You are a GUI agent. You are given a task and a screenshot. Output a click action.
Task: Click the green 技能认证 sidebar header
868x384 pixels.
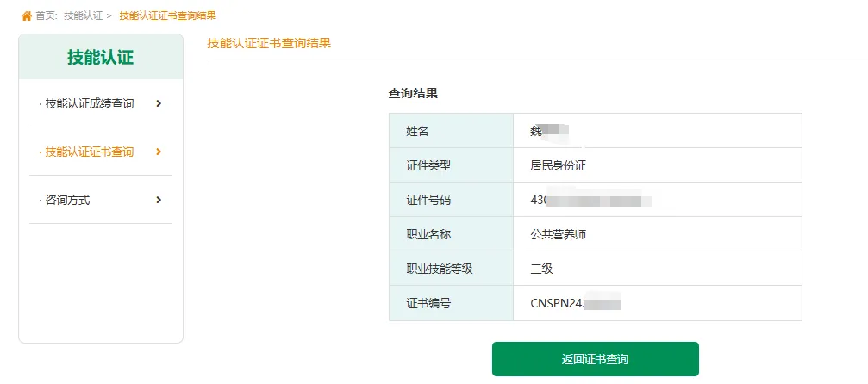coord(101,58)
